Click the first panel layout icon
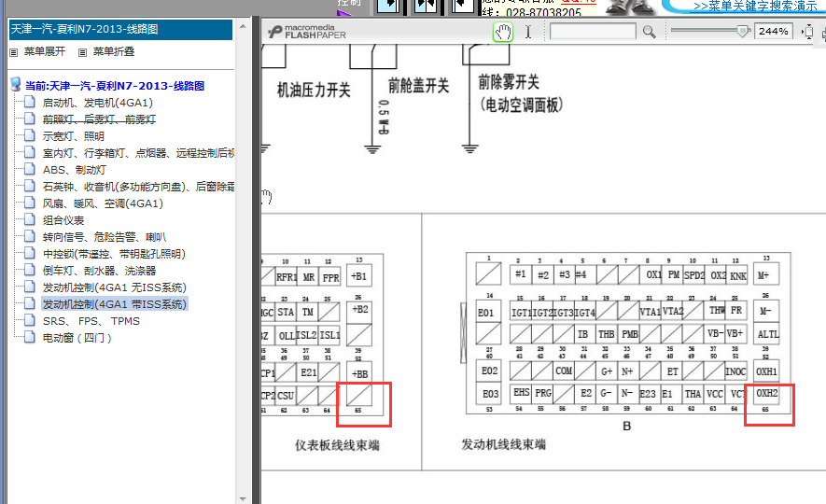The height and width of the screenshot is (504, 826). 387,7
